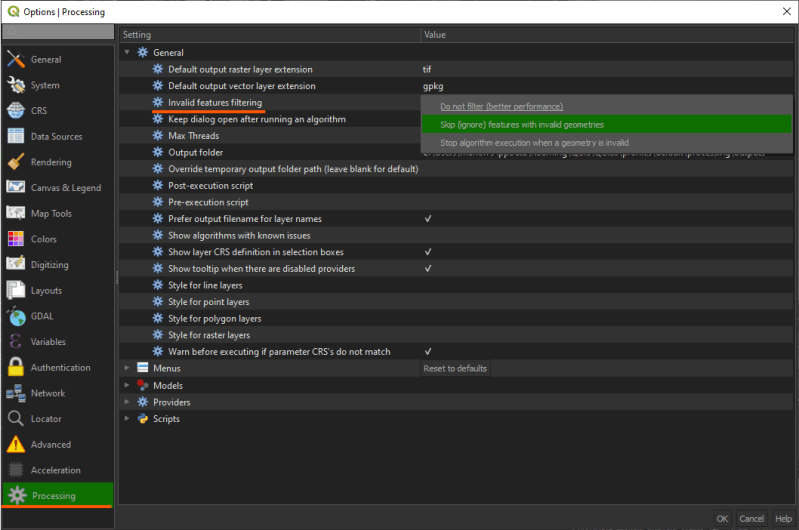Click the Providers gear icon

click(x=143, y=402)
